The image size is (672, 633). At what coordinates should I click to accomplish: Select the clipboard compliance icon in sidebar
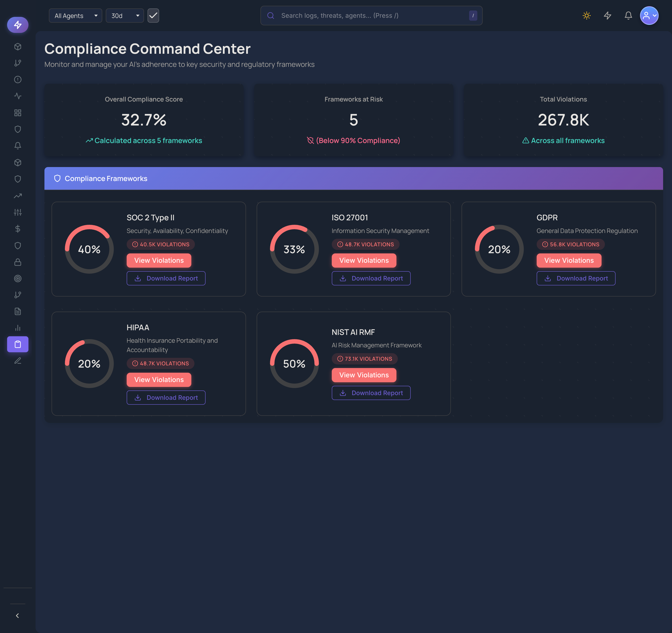(x=18, y=344)
